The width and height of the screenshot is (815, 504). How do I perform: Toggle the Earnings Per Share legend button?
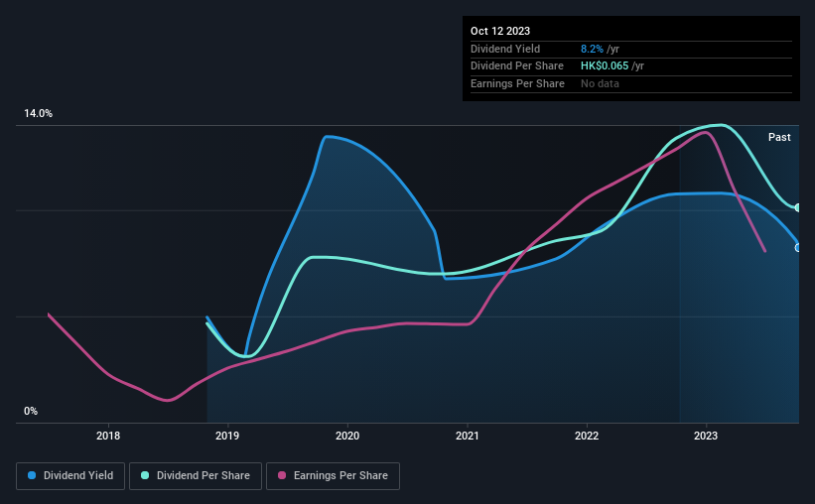pos(333,476)
